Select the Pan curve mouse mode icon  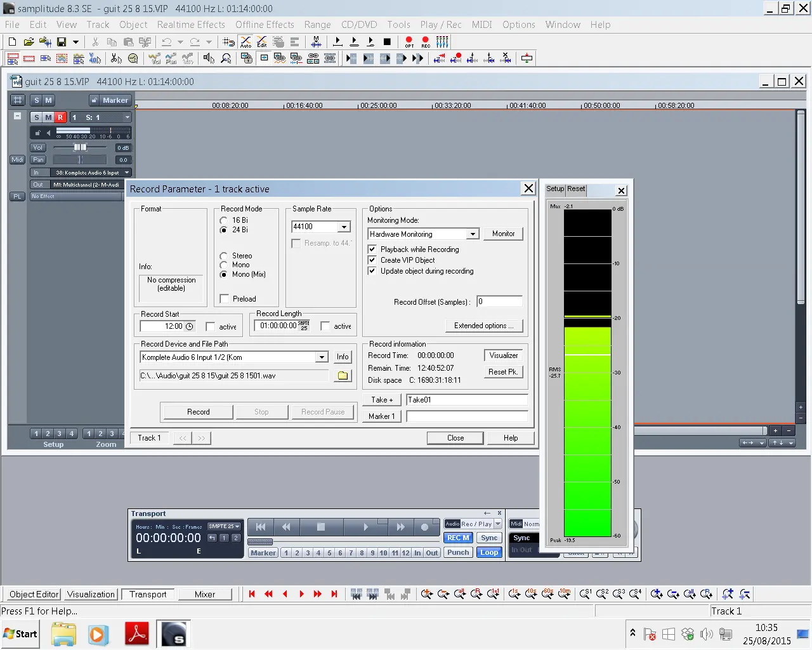(x=171, y=58)
